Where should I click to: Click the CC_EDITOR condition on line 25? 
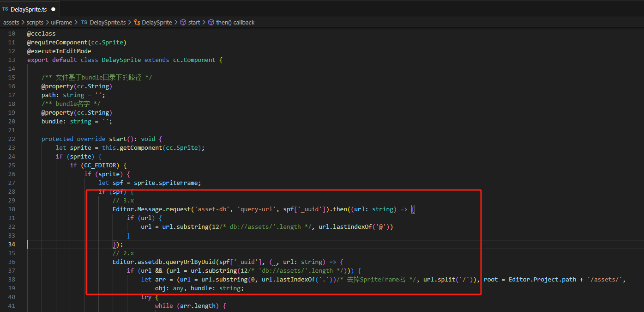click(x=100, y=165)
